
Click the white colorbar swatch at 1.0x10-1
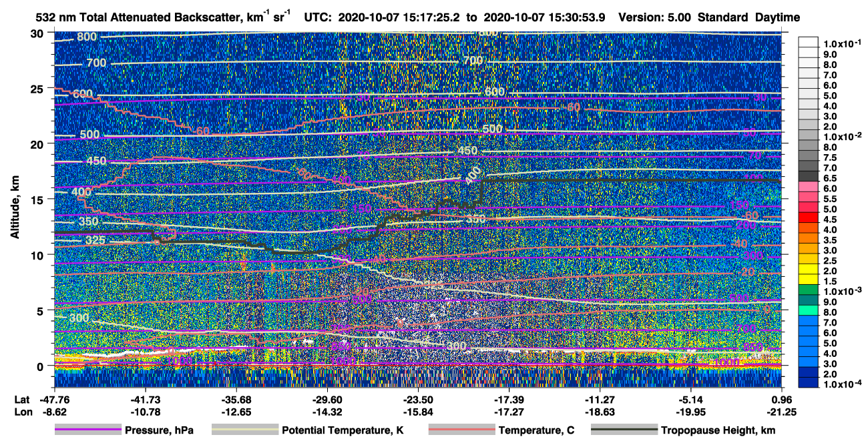click(809, 41)
